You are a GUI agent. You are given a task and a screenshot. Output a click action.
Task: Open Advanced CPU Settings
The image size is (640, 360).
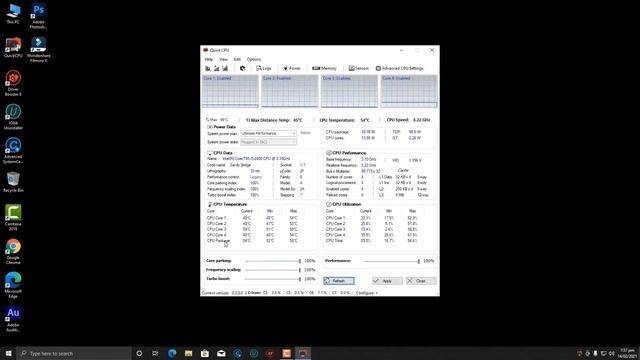click(x=400, y=68)
